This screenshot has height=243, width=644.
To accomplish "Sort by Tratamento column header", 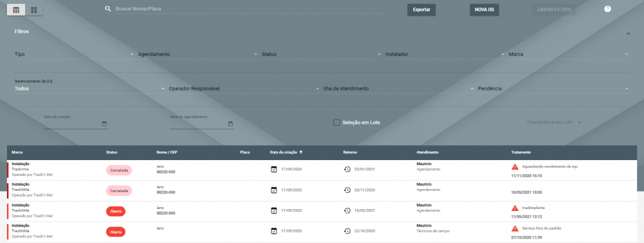I will coord(521,152).
